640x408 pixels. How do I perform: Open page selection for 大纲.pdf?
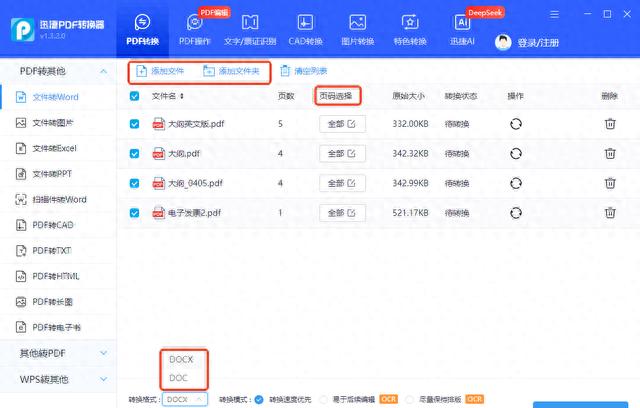342,154
